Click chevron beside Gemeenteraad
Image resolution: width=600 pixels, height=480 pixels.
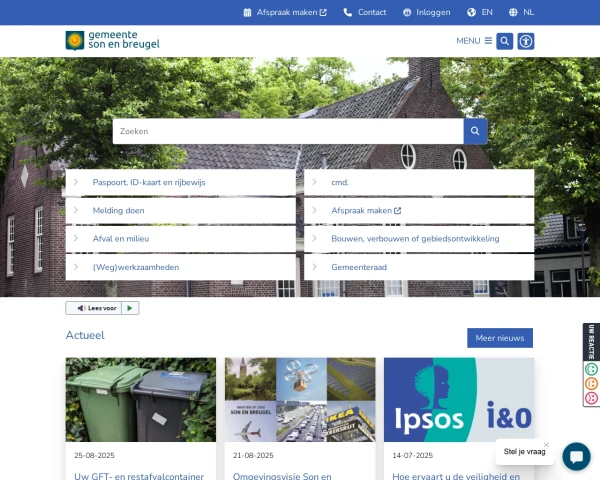(315, 267)
